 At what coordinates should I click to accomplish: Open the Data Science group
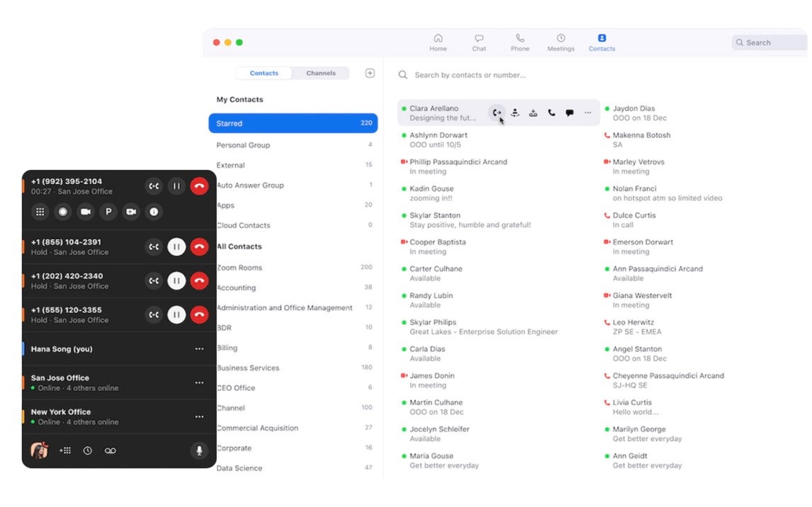click(x=295, y=467)
